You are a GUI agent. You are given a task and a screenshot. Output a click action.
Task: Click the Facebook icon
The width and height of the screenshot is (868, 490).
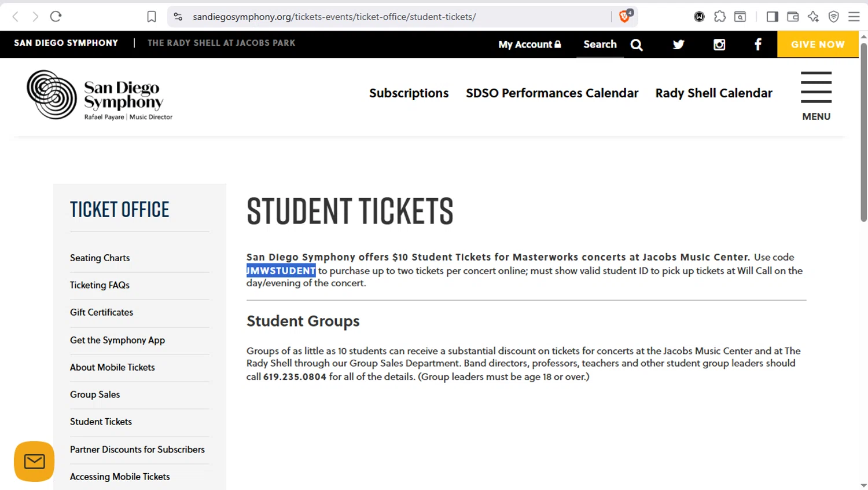(758, 45)
